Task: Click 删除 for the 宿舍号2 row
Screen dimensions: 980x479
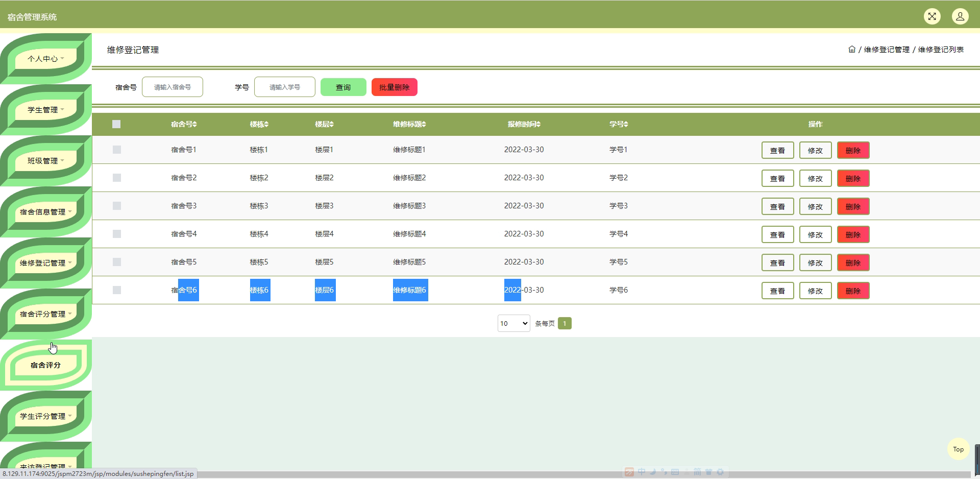Action: (x=853, y=178)
